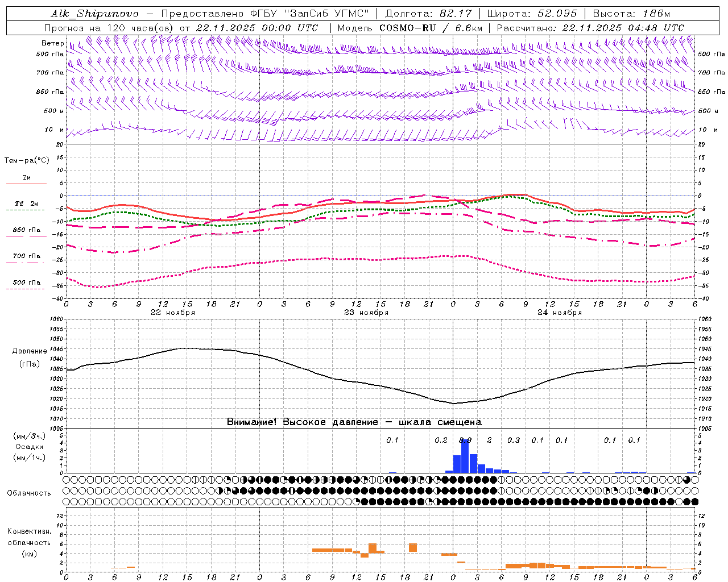Click the 24 ноября date label

pyautogui.click(x=560, y=313)
